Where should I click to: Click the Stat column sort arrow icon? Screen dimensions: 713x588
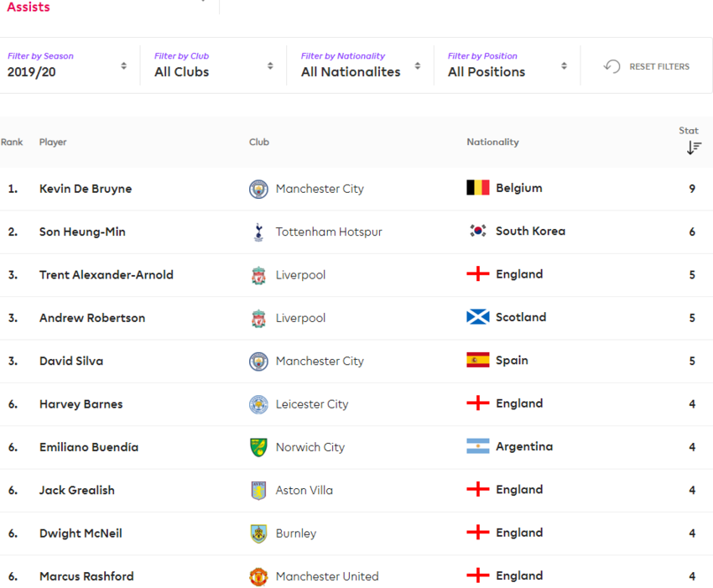point(694,148)
